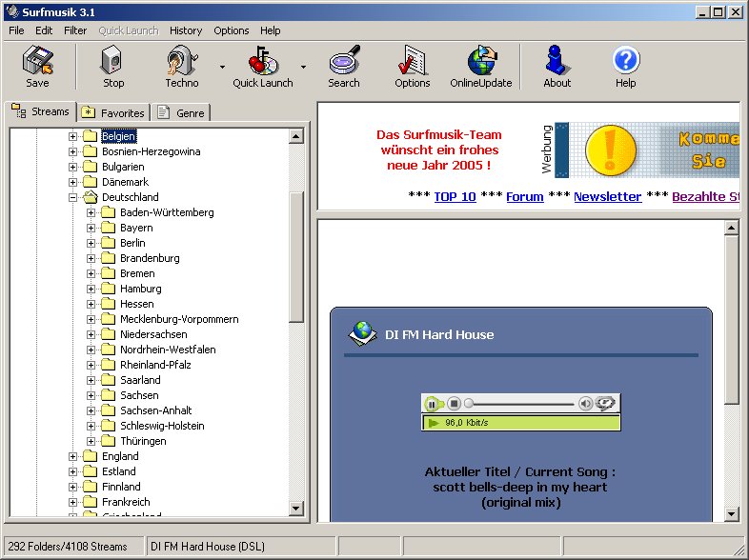Viewport: 749px width, 560px height.
Task: Click the tree panel scroll-down arrow
Action: (296, 508)
